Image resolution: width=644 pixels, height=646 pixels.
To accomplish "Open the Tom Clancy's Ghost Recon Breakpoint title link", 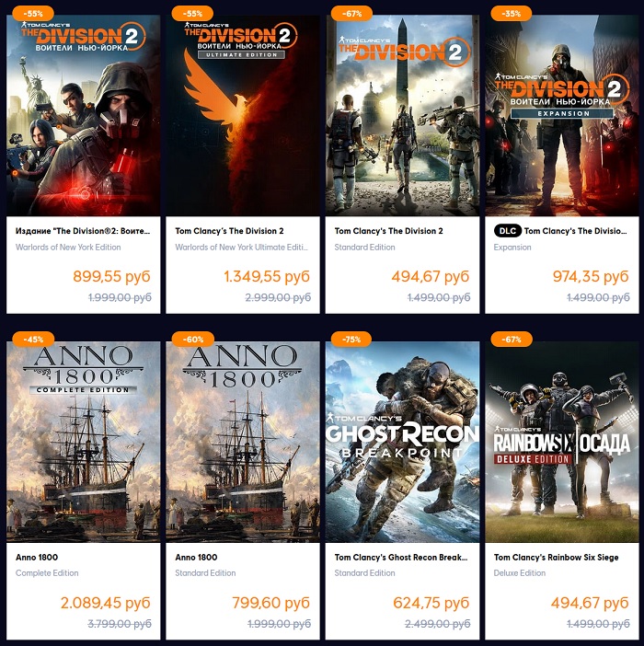I will [x=400, y=557].
